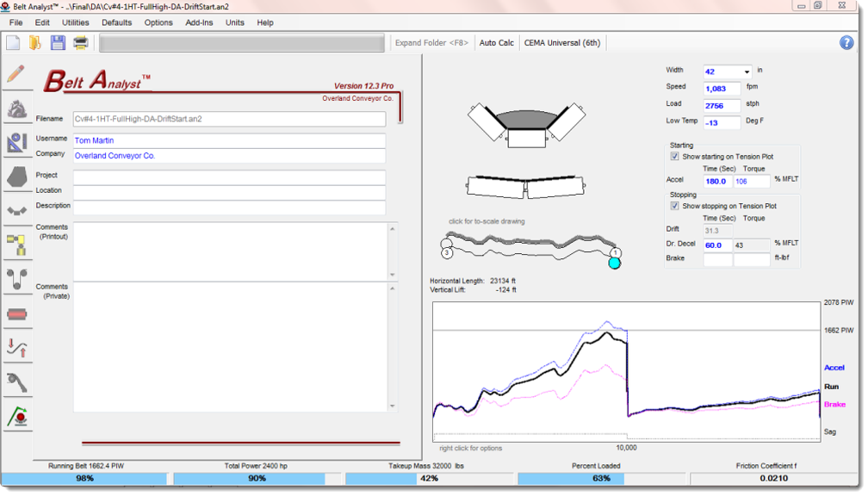Screen dimensions: 868x496
Task: Click the Username field containing Tom Martin
Action: [x=229, y=140]
